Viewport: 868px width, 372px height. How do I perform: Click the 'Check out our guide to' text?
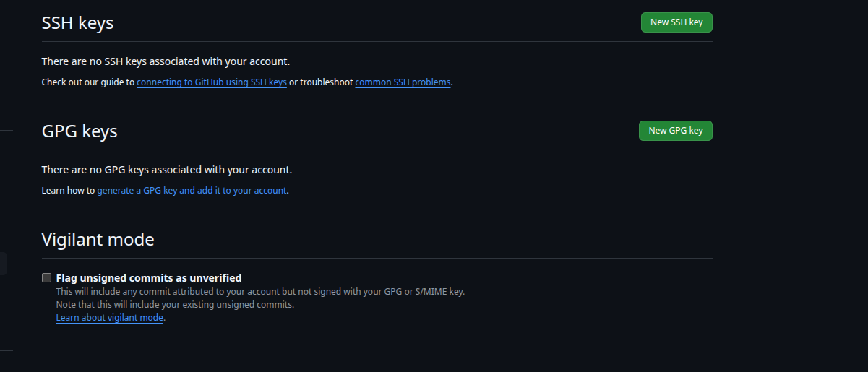point(88,82)
